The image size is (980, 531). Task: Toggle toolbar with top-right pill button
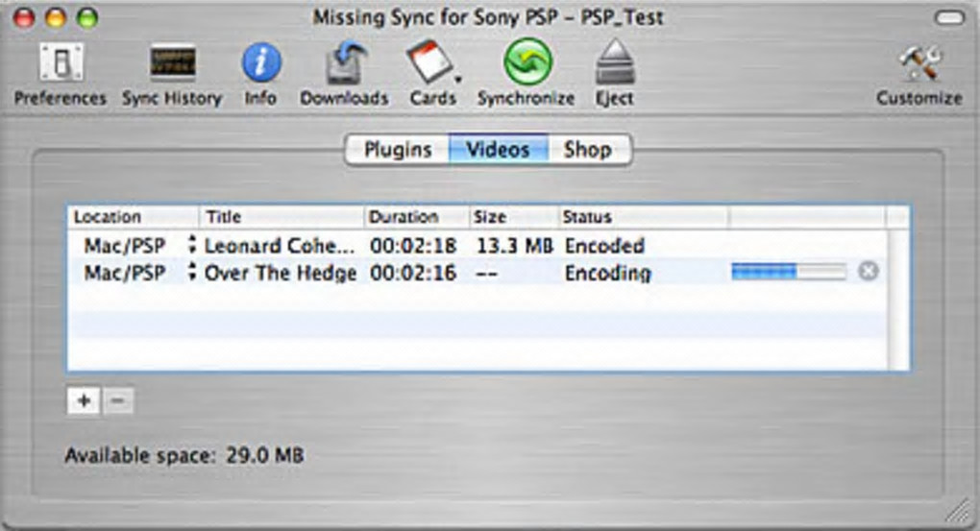[x=949, y=17]
